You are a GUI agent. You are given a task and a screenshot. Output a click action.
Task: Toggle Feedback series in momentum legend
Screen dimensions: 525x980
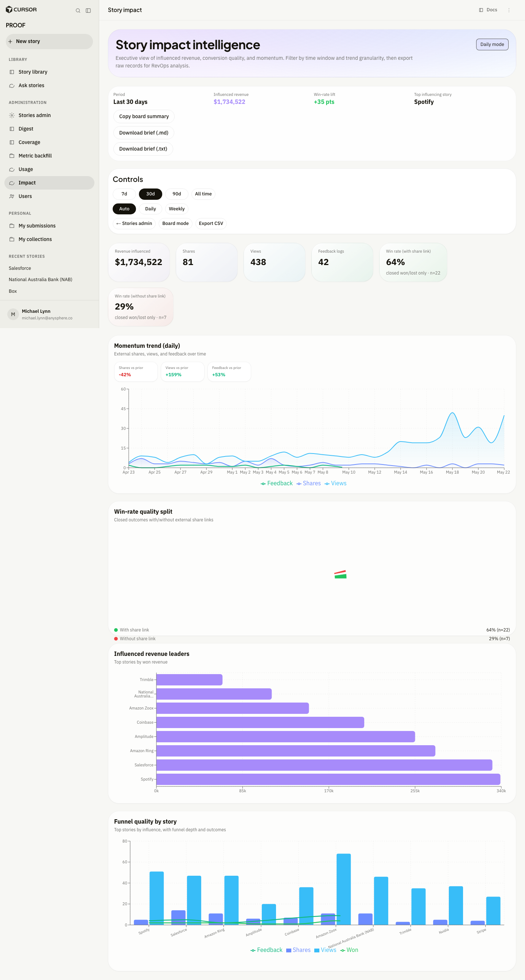[277, 483]
